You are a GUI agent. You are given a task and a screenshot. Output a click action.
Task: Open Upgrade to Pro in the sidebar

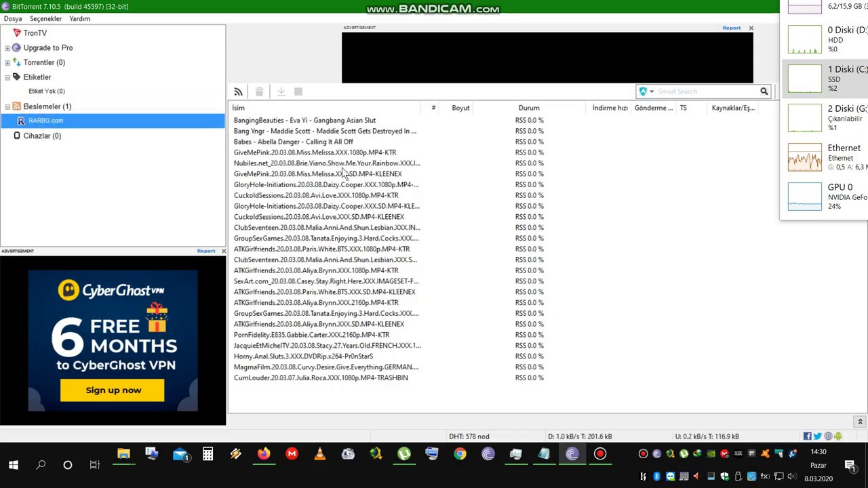click(x=47, y=48)
